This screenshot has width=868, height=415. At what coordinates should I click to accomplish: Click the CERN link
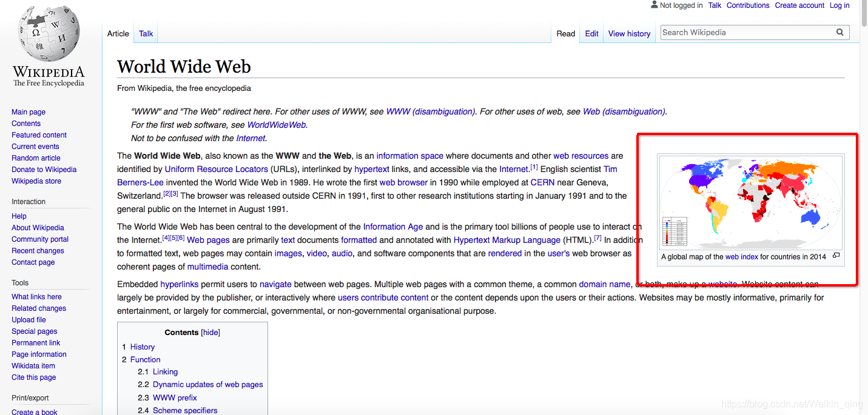(542, 182)
